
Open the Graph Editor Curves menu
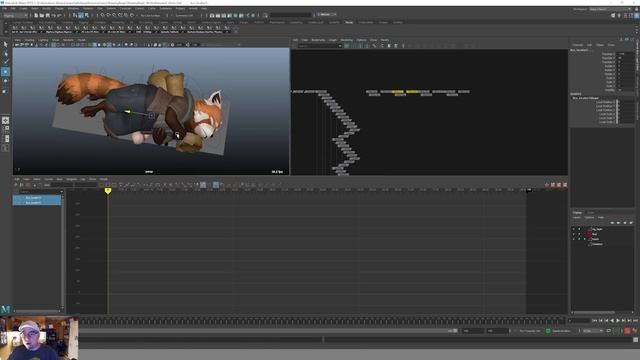tap(49, 179)
